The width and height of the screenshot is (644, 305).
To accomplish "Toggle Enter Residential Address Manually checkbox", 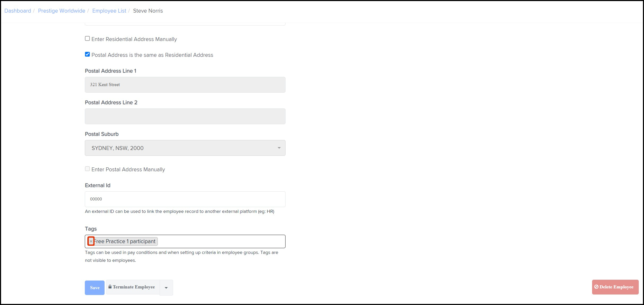I will click(87, 39).
